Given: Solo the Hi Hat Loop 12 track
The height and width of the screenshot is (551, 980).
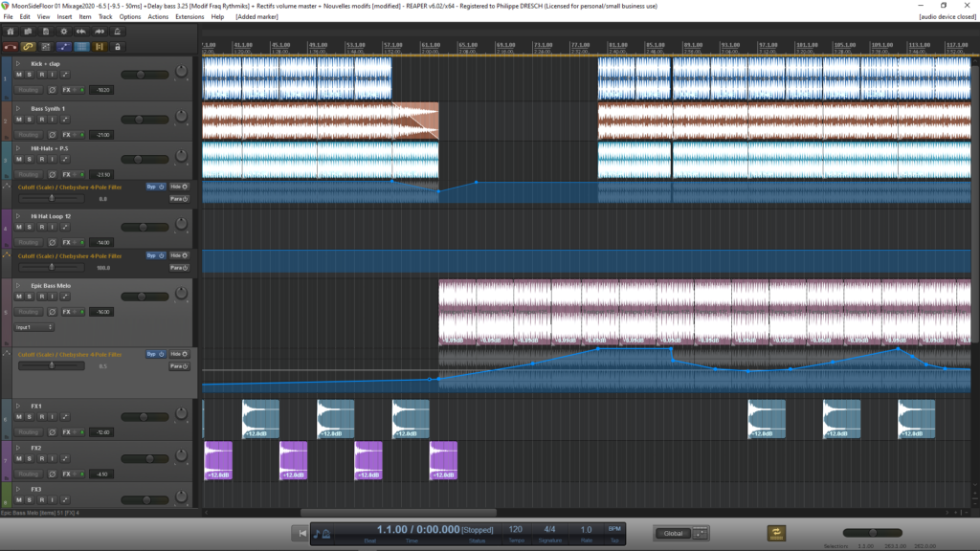Looking at the screenshot, I should (x=30, y=227).
